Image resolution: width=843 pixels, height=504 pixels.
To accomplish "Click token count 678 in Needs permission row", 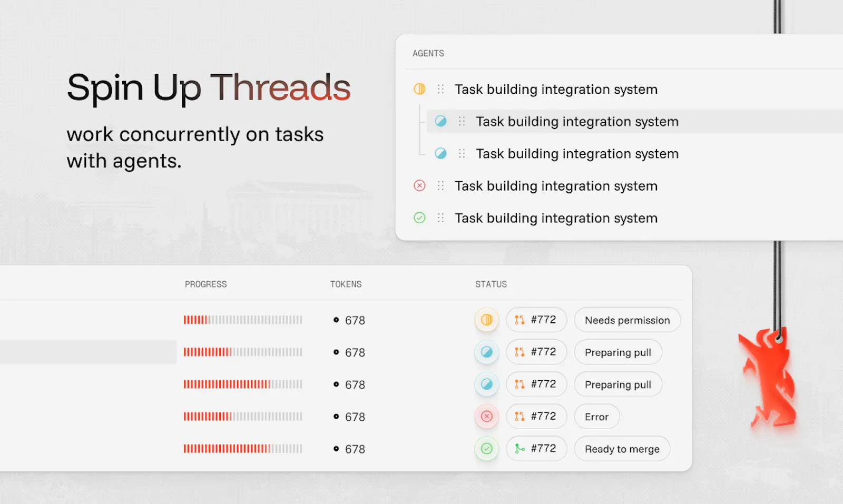I will (355, 320).
